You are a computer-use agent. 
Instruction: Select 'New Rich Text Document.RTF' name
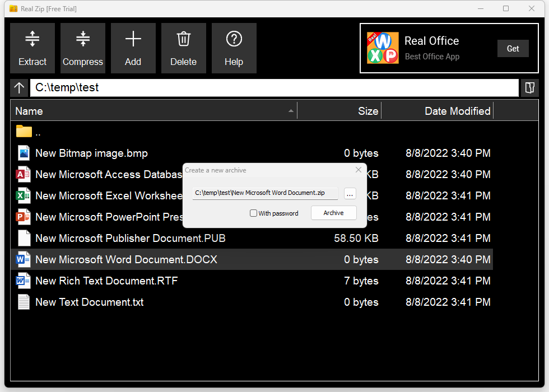[x=107, y=281]
